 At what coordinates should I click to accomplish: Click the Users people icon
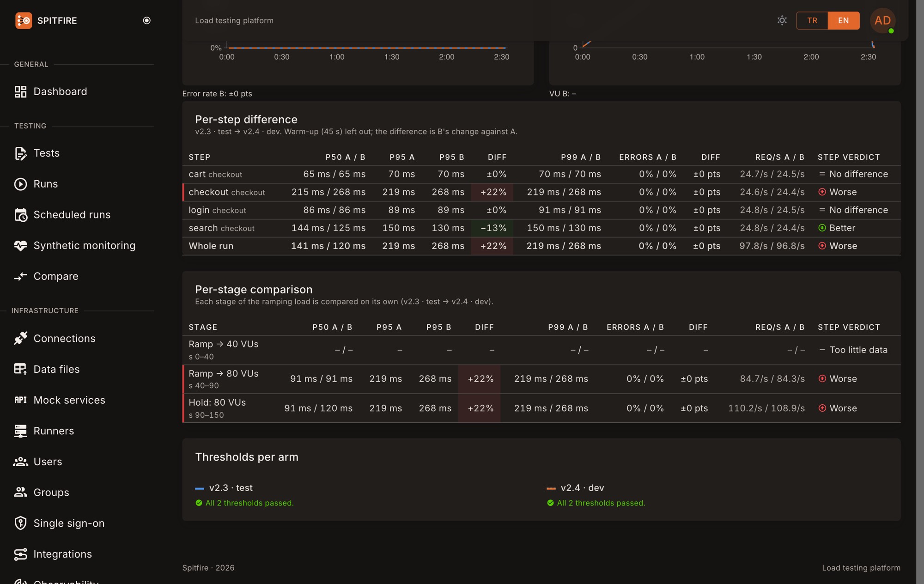(x=20, y=462)
